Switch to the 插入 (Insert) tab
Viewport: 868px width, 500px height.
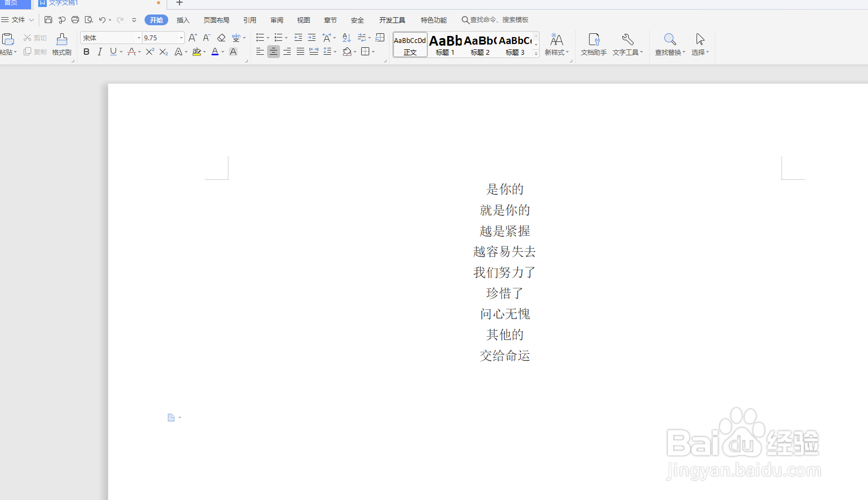tap(183, 20)
